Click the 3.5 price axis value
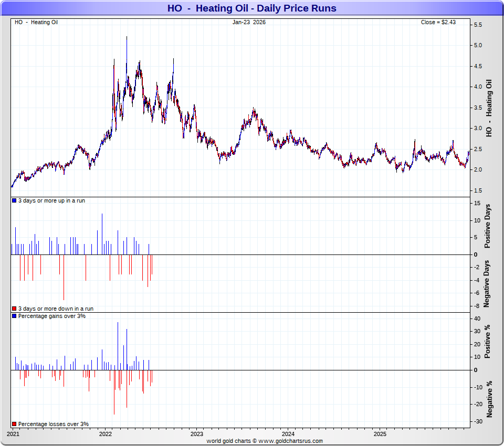504x446 pixels. 478,108
